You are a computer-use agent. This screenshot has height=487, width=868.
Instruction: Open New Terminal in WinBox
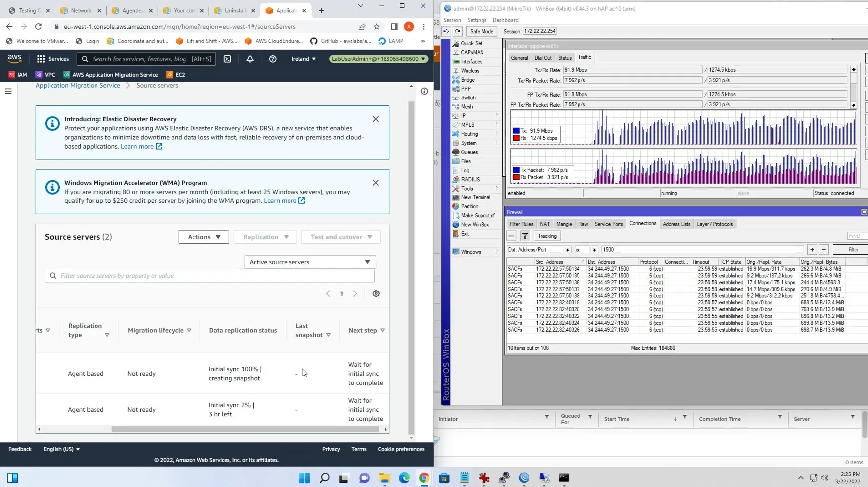click(476, 197)
